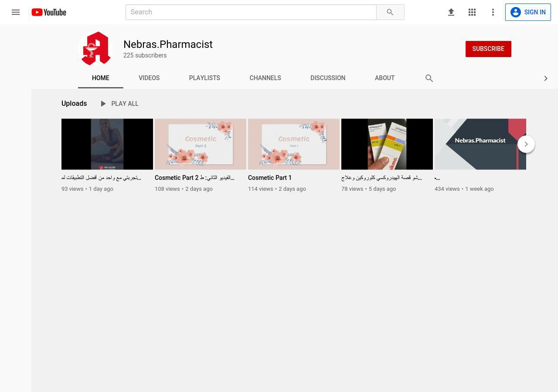This screenshot has height=392, width=558.
Task: Click the YouTube logo
Action: pyautogui.click(x=49, y=12)
